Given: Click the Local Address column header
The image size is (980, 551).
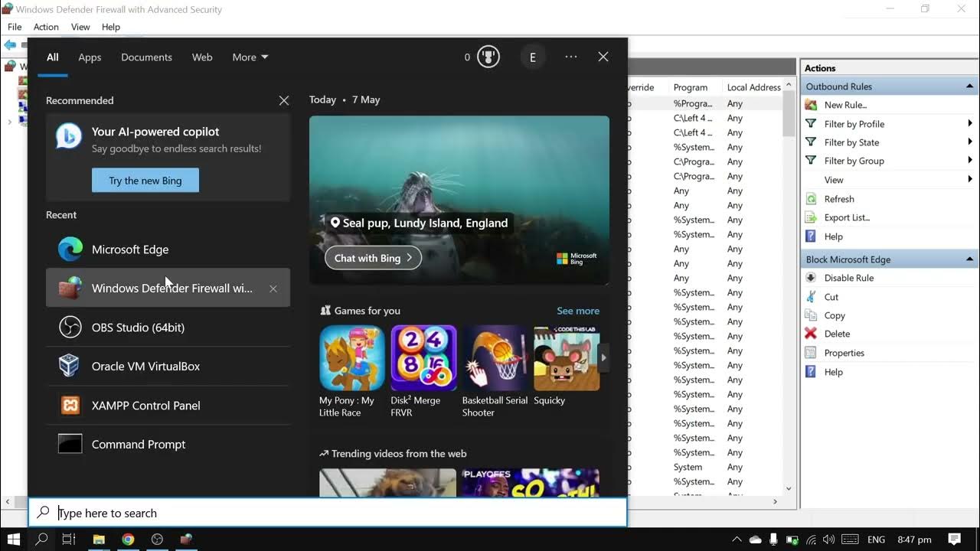Looking at the screenshot, I should (753, 87).
